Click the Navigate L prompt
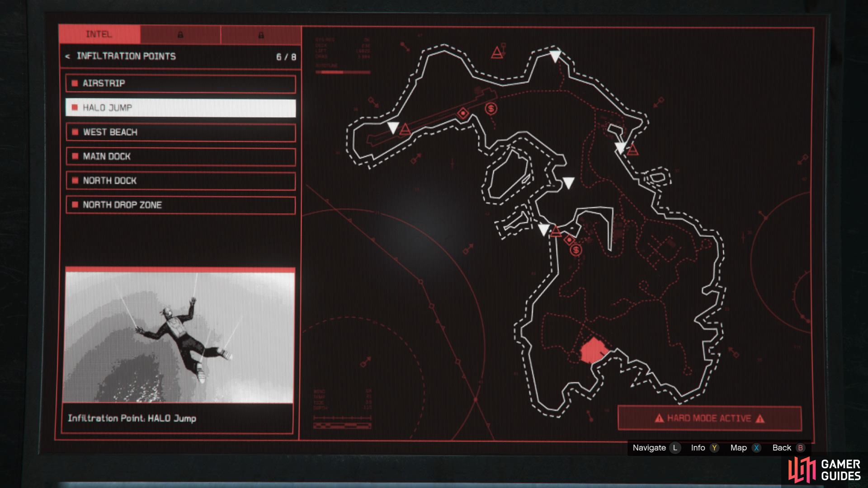868x488 pixels. (656, 448)
